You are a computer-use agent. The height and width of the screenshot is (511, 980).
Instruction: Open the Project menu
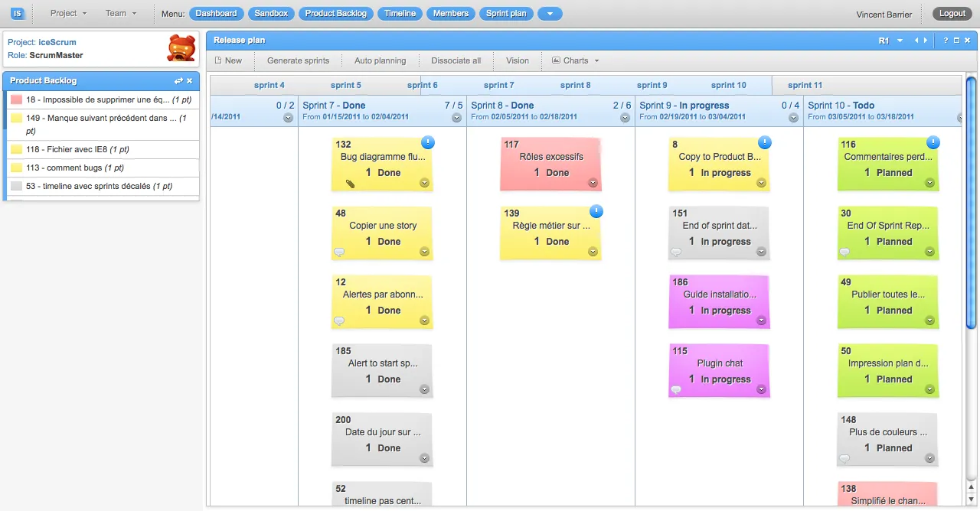[x=68, y=13]
